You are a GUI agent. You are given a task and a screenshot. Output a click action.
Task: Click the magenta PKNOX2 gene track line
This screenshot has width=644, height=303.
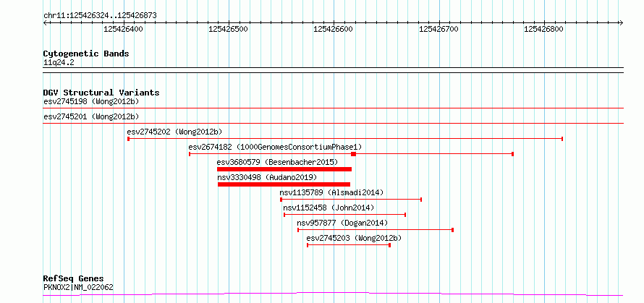pos(334,294)
